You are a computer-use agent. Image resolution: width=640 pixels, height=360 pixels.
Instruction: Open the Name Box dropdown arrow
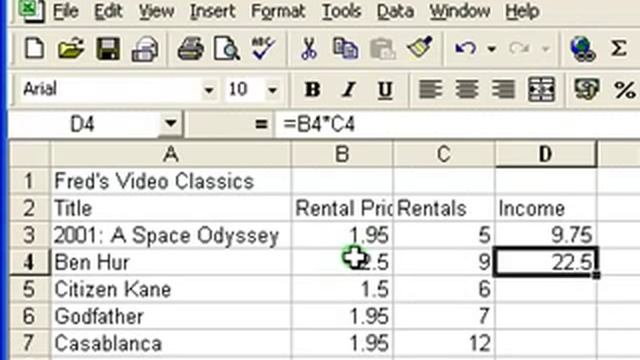pyautogui.click(x=171, y=123)
